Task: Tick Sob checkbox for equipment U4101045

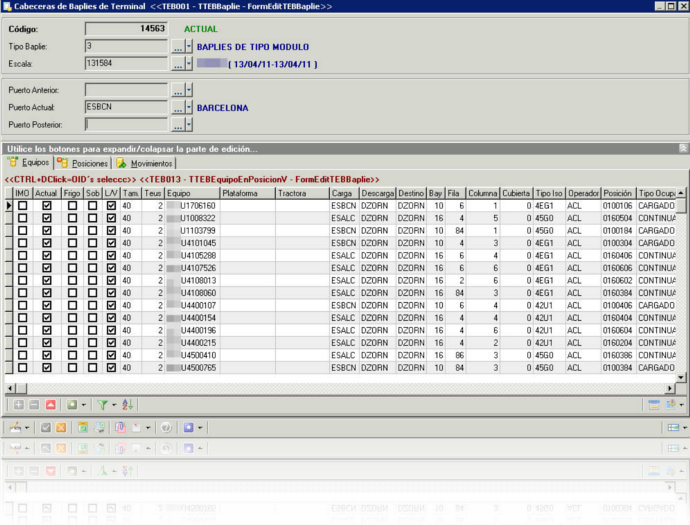Action: pos(92,243)
